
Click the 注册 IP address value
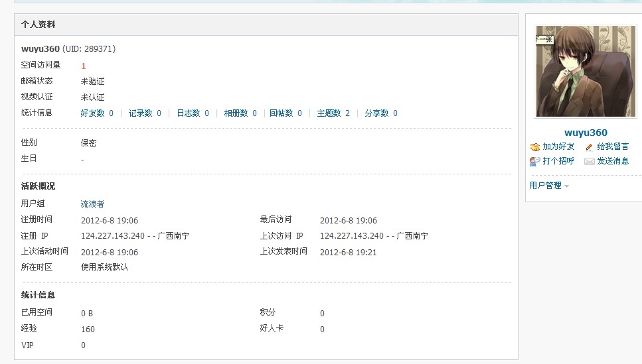pos(135,236)
